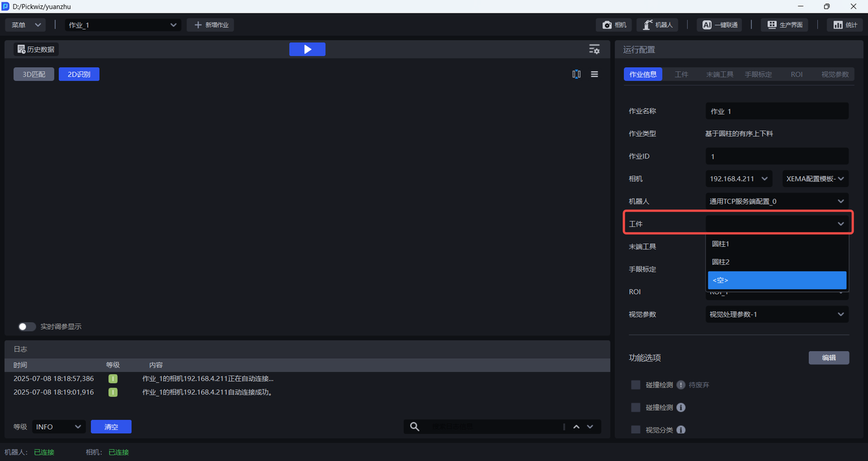Click the split-view compare icon
This screenshot has height=461, width=868.
(x=576, y=75)
